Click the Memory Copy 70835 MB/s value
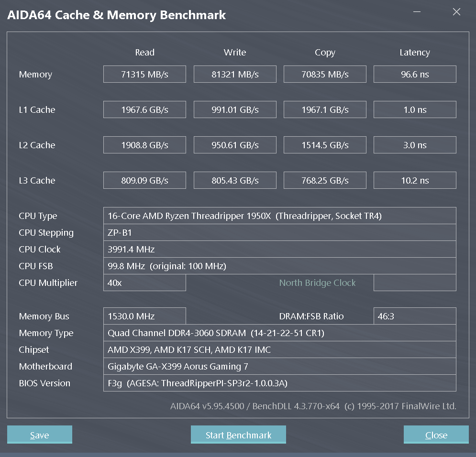The height and width of the screenshot is (457, 476). point(325,74)
